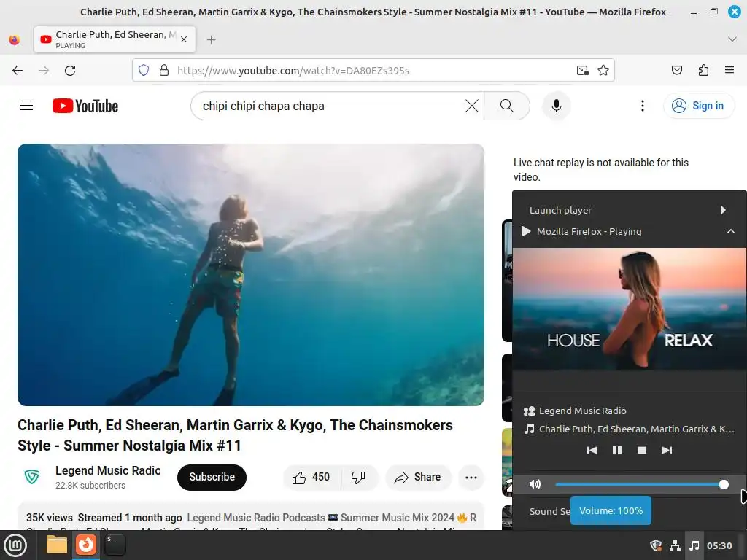Open update manager shield tray icon

click(x=656, y=545)
